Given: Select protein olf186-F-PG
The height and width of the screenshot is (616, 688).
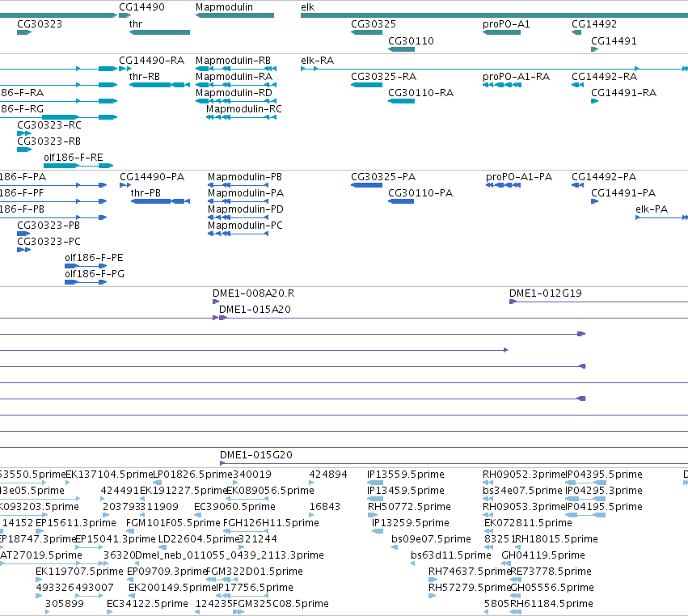Looking at the screenshot, I should coord(95,274).
